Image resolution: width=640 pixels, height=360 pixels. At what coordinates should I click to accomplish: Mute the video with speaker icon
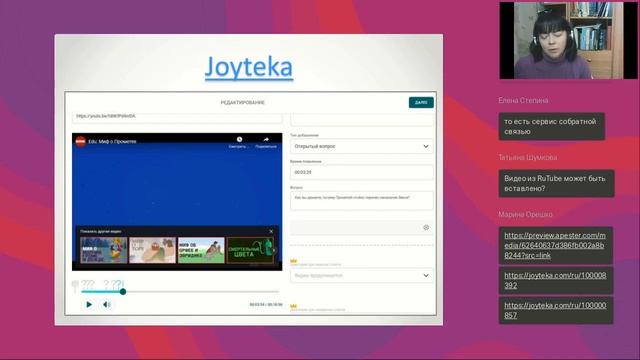coord(107,304)
